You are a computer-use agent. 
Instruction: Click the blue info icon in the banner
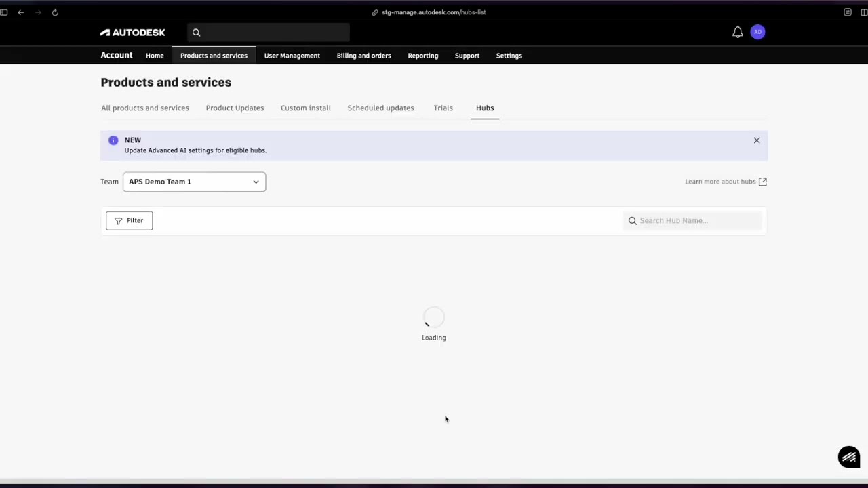pos(113,140)
